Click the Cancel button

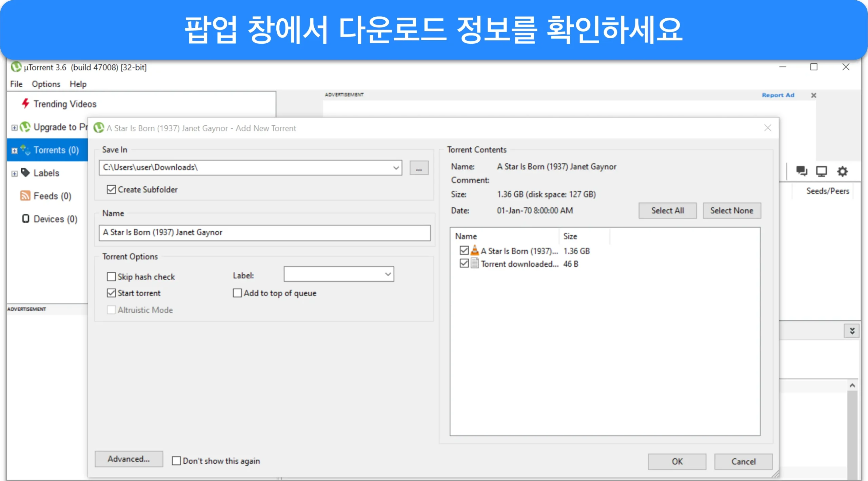click(743, 461)
